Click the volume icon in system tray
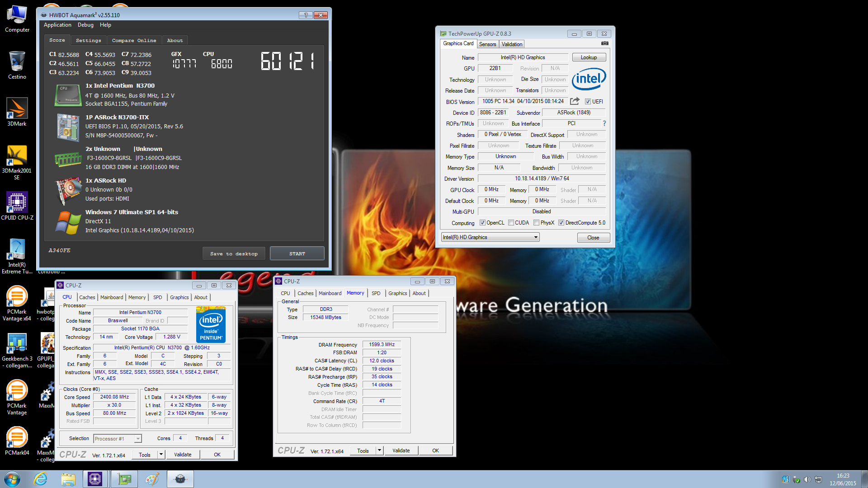The image size is (868, 488). [807, 479]
